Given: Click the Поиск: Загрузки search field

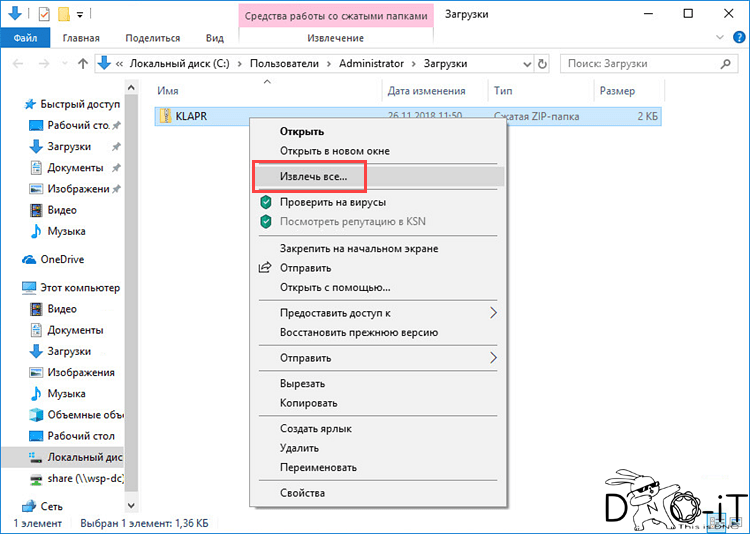Looking at the screenshot, I should [x=640, y=63].
